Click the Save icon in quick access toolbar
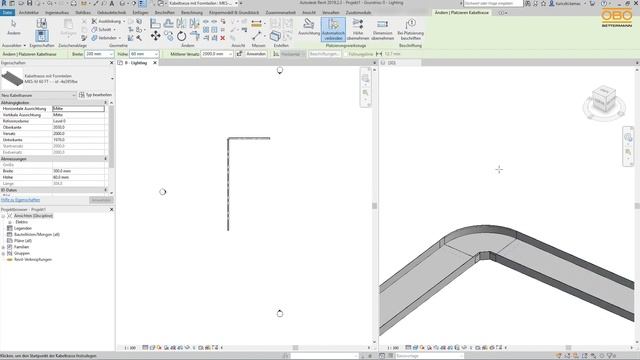Image resolution: width=640 pixels, height=360 pixels. pos(30,3)
